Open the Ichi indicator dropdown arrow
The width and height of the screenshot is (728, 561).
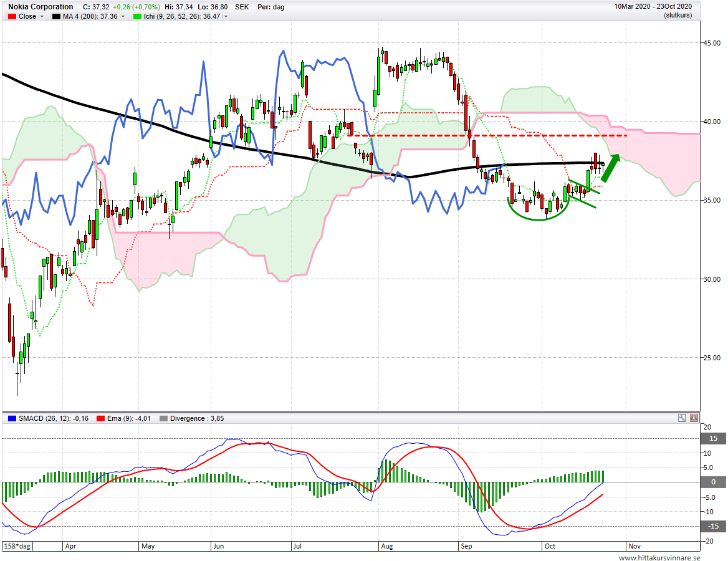point(225,16)
